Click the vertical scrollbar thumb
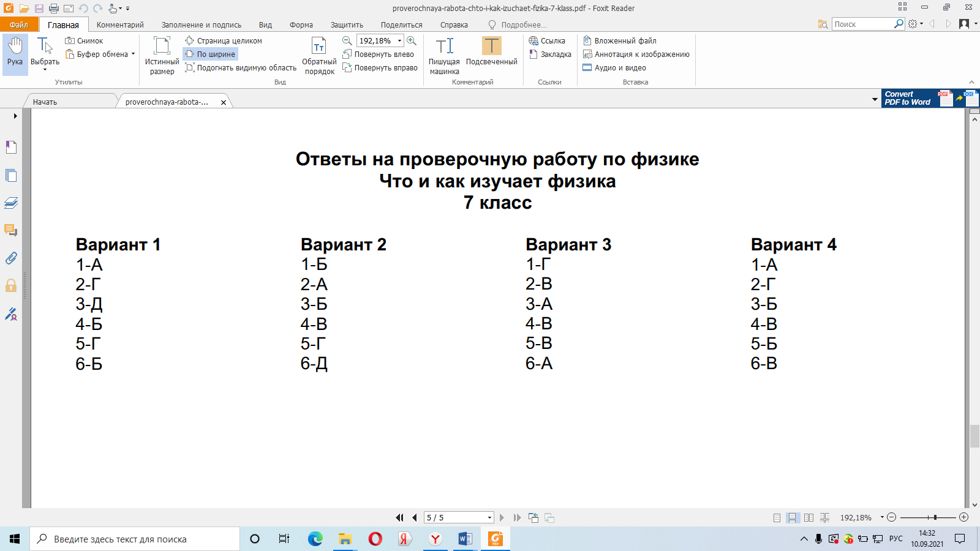 (x=974, y=436)
